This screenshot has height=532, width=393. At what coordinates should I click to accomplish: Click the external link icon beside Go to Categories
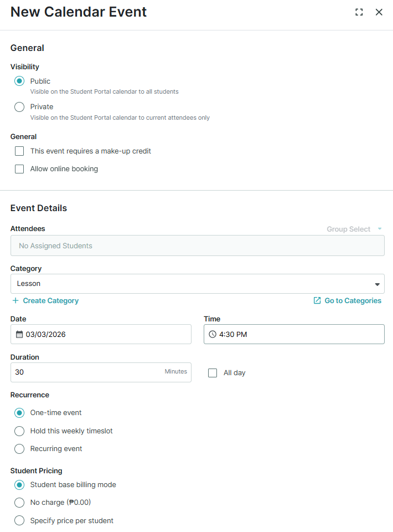pyautogui.click(x=317, y=300)
